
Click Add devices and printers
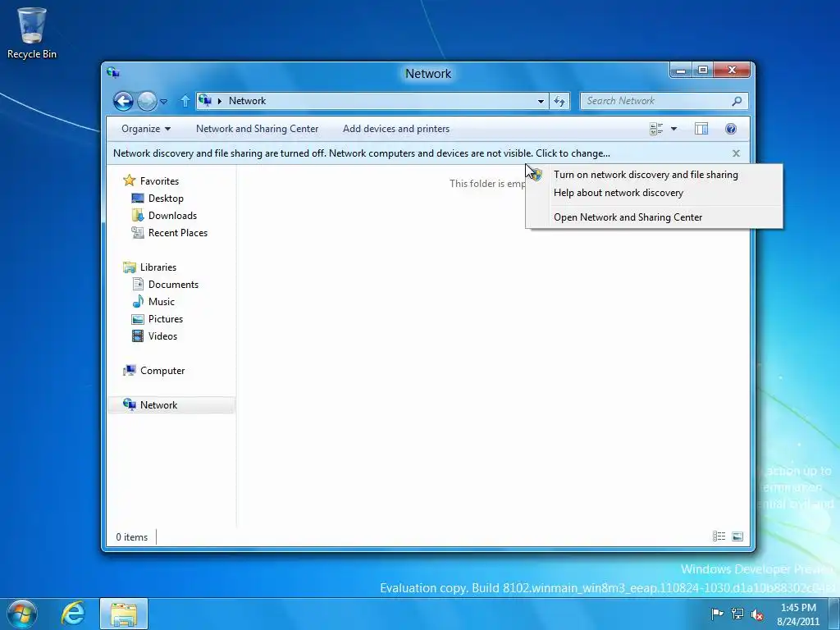(x=396, y=129)
